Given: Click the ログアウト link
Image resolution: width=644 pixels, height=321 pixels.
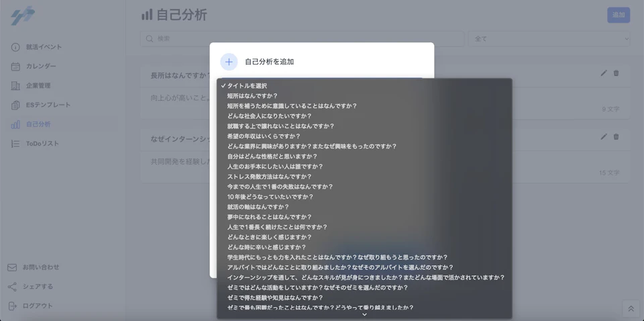Looking at the screenshot, I should (38, 306).
